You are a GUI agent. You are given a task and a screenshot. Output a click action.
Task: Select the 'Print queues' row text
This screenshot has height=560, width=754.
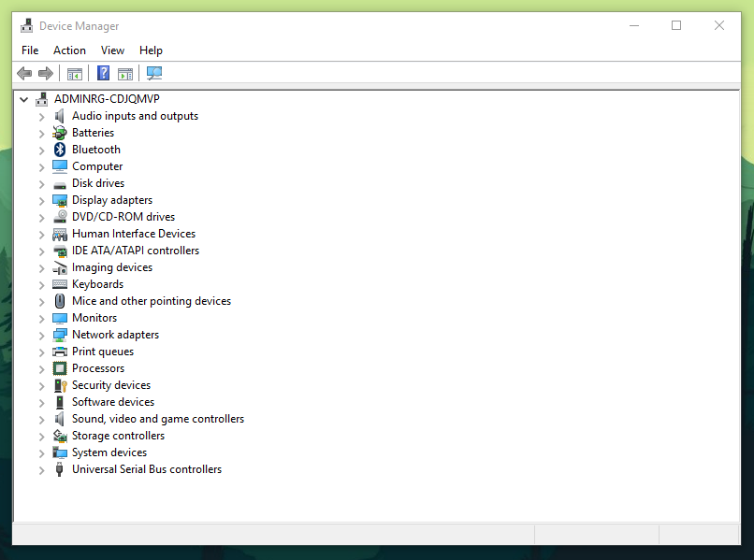coord(103,352)
